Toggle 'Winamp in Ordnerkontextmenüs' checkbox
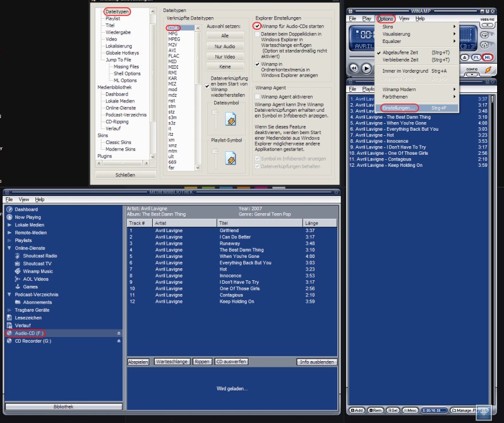 pyautogui.click(x=257, y=64)
